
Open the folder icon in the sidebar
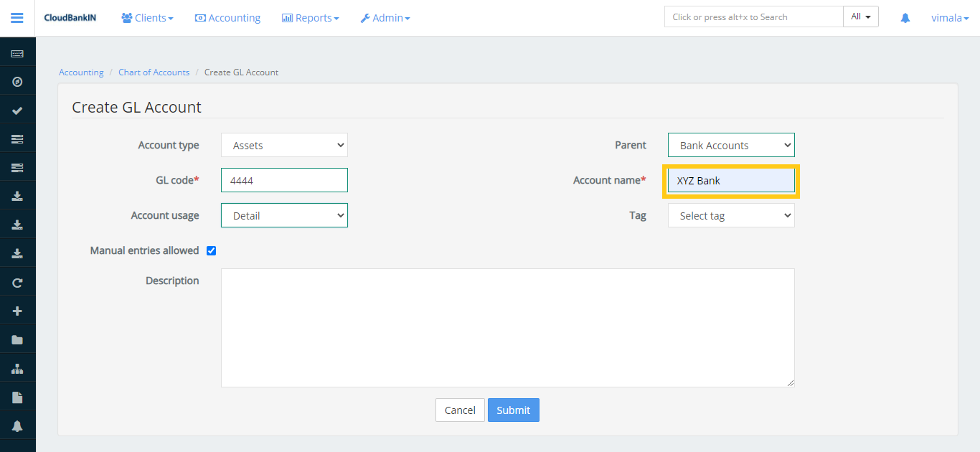[17, 339]
